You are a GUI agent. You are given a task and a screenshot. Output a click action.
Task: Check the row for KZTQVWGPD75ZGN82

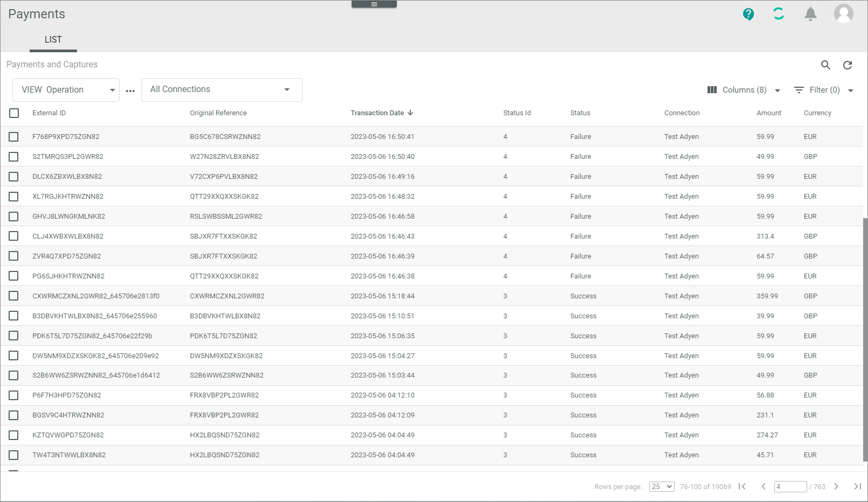point(14,435)
